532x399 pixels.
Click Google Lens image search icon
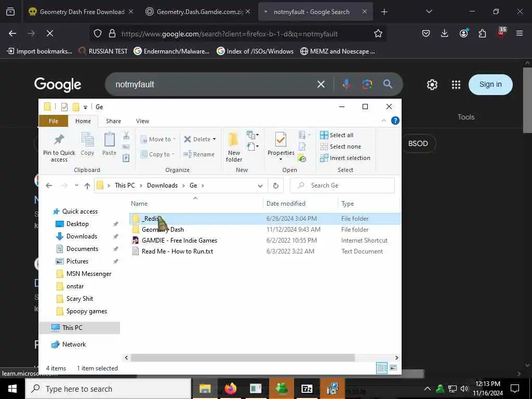point(367,84)
